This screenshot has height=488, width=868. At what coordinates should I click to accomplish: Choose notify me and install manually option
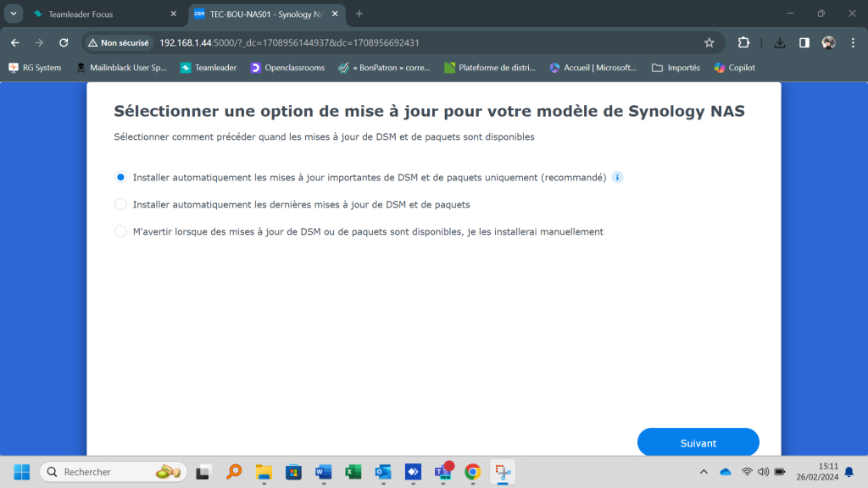click(x=120, y=231)
